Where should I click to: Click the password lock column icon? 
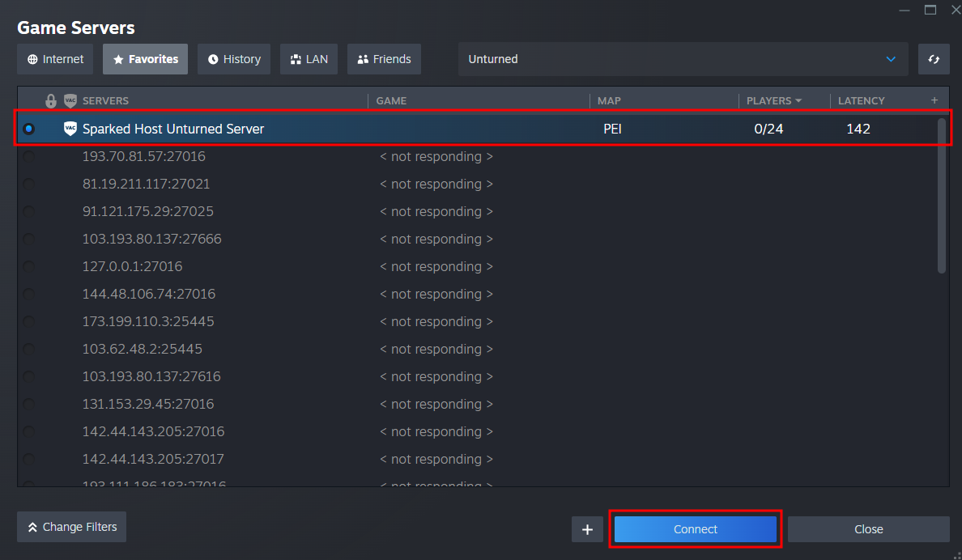[51, 100]
